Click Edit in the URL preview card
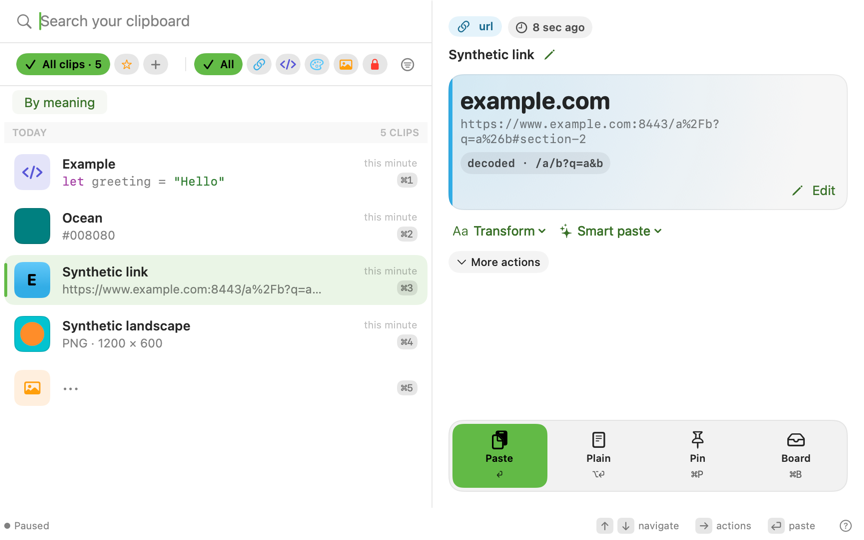The image size is (864, 540). [x=813, y=191]
